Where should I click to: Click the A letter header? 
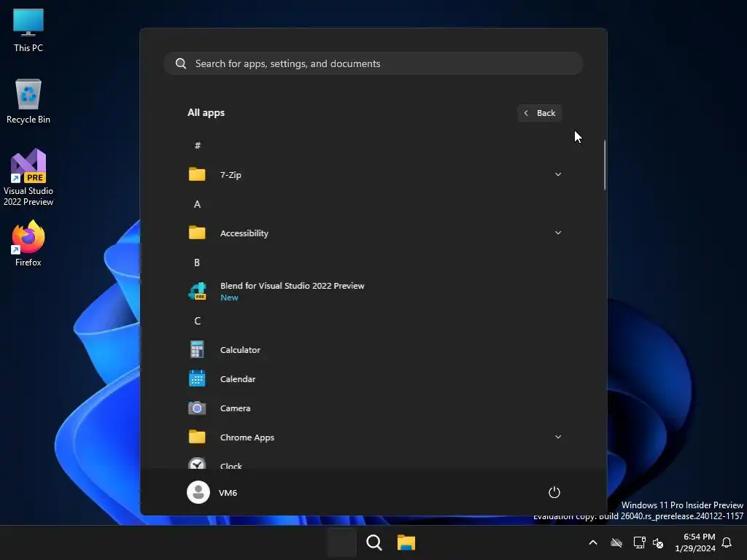pos(197,204)
